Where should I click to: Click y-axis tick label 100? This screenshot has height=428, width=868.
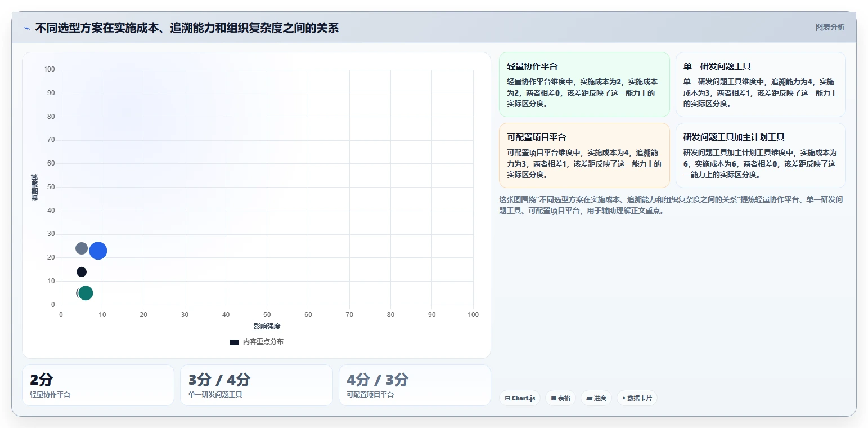pyautogui.click(x=50, y=70)
